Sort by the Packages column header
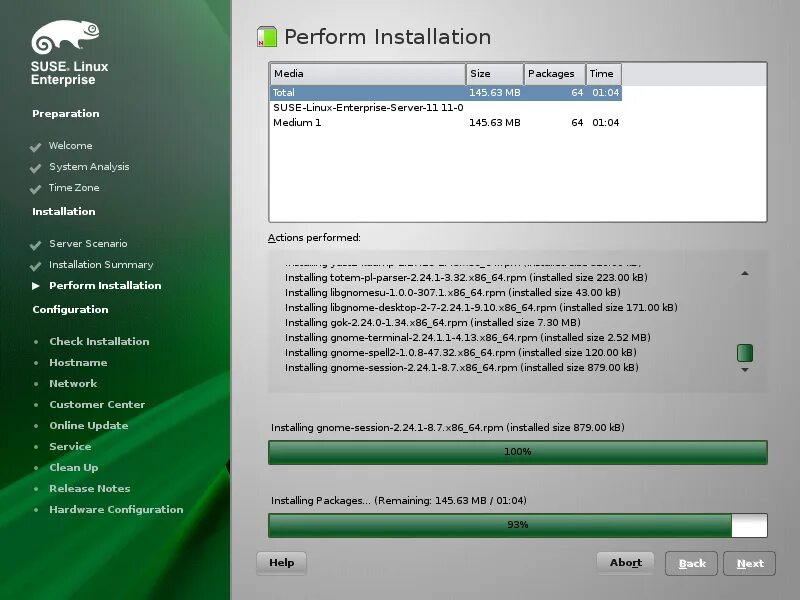The image size is (800, 600). 555,74
